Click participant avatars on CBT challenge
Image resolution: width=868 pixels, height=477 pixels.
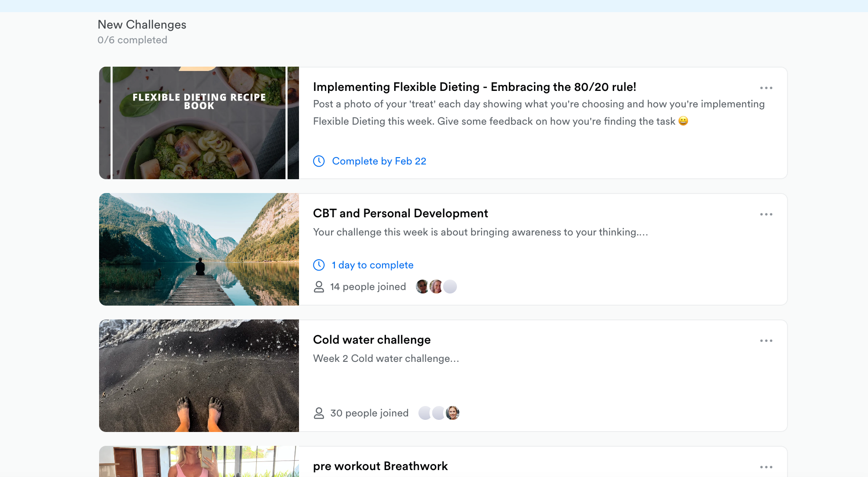click(436, 287)
